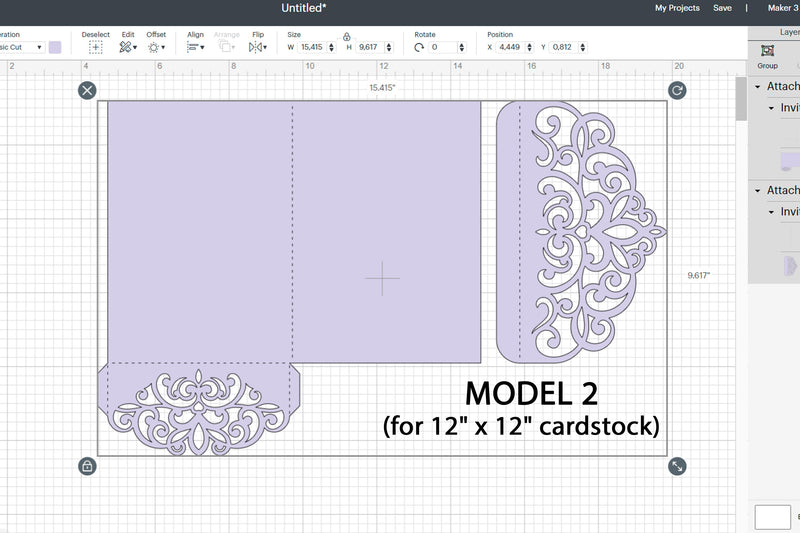800x533 pixels.
Task: Toggle the aspect ratio lock above size fields
Action: pos(346,36)
